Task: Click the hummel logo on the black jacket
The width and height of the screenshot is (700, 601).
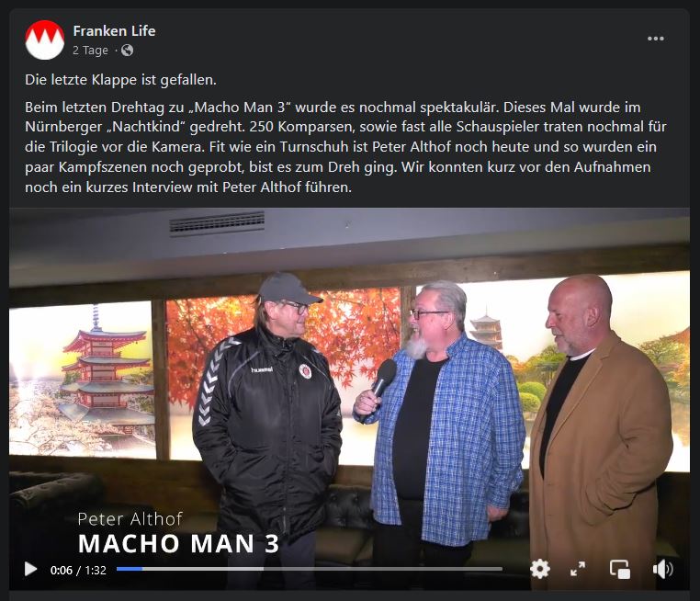Action: (262, 369)
